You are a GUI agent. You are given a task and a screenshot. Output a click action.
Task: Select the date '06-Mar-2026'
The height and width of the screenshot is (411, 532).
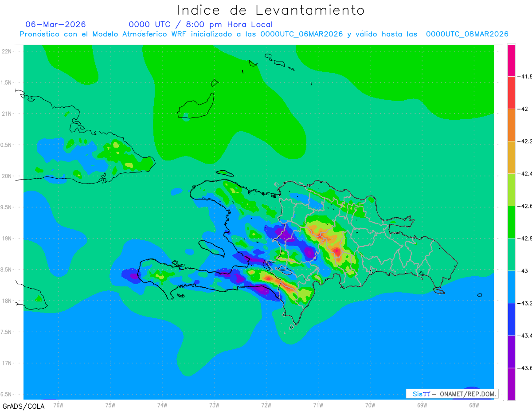tap(56, 24)
